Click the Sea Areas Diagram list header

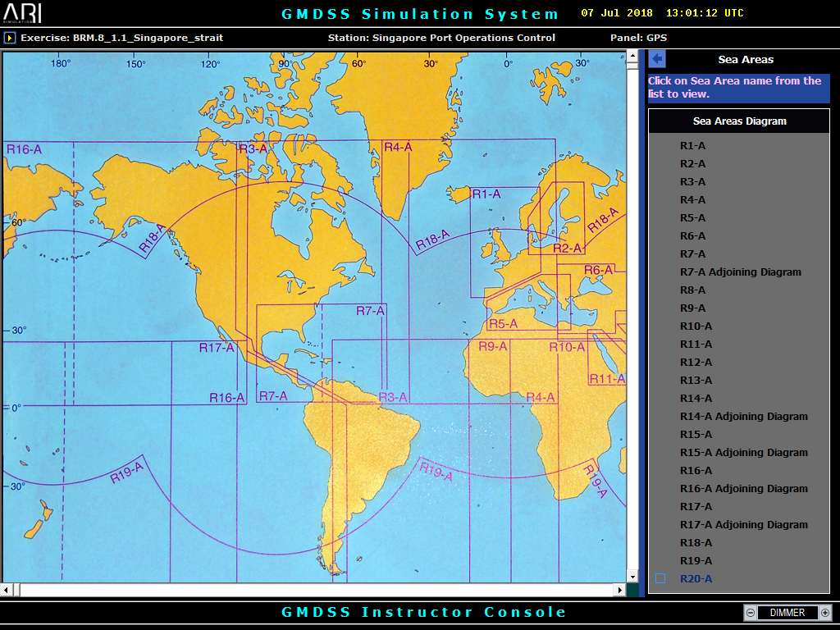click(x=739, y=121)
